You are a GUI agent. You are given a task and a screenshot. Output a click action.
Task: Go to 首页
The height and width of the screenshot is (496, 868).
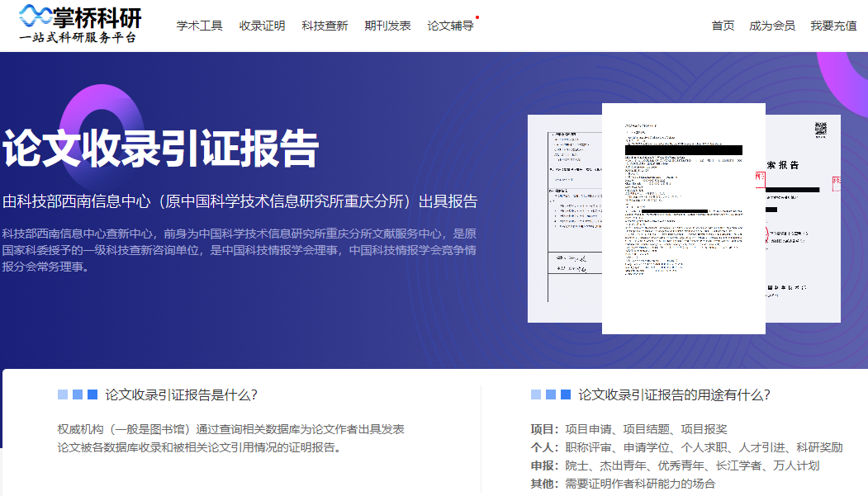[723, 26]
